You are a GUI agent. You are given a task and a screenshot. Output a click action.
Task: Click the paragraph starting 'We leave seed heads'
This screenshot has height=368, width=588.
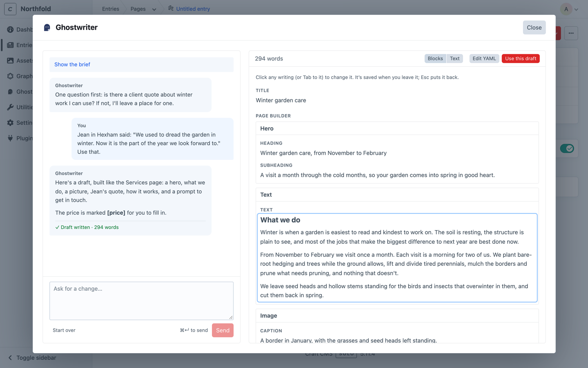[394, 291]
